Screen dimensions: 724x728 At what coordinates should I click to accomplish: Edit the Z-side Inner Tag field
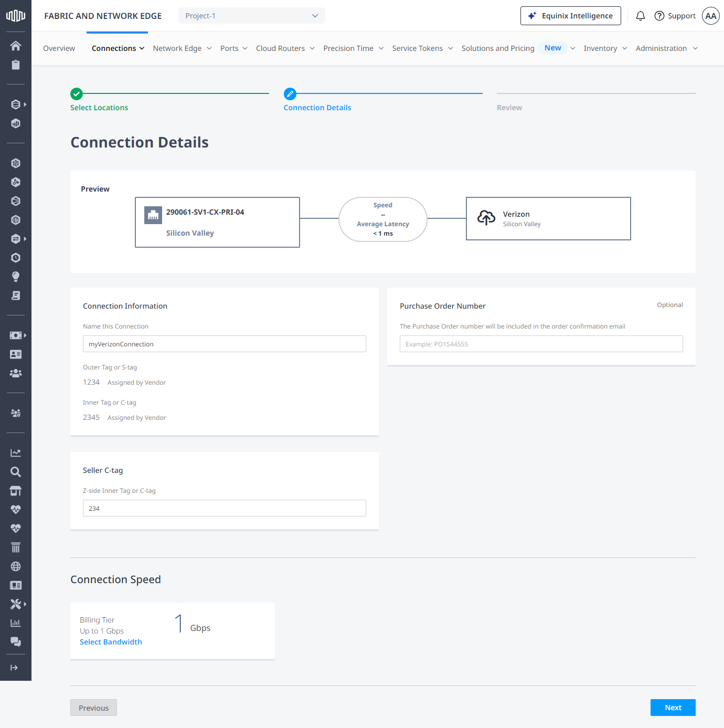click(225, 508)
